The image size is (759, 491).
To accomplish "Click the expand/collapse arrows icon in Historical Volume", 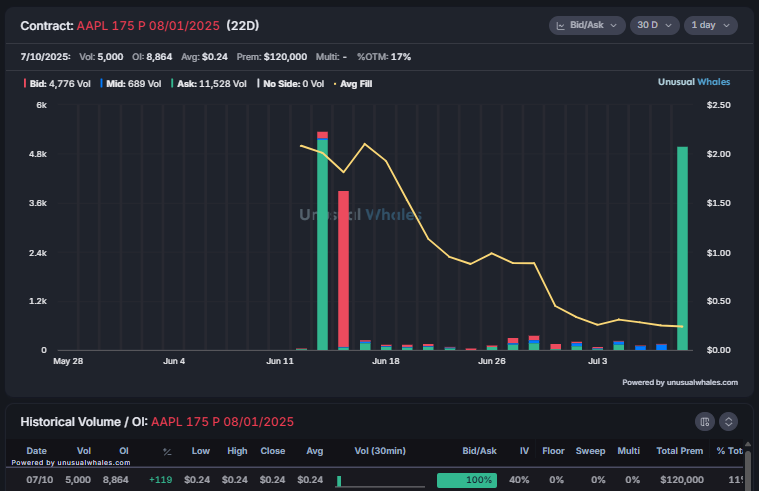I will pyautogui.click(x=728, y=421).
